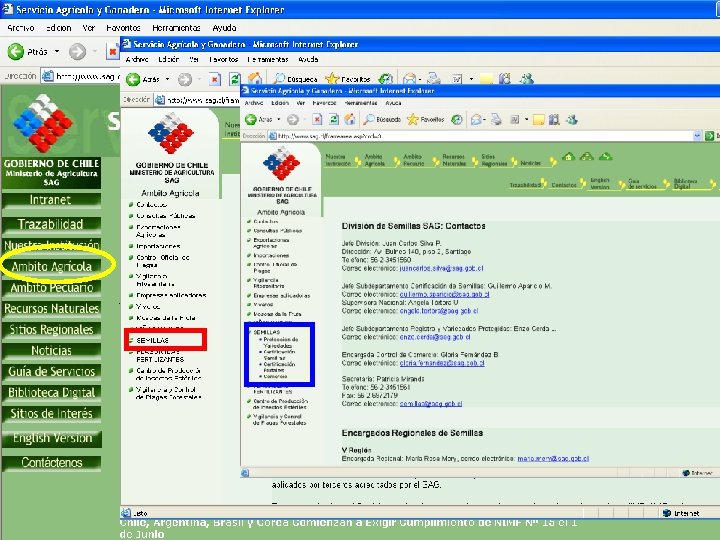Open the Edit icon dropdown arrow in the middle window

coord(471,79)
